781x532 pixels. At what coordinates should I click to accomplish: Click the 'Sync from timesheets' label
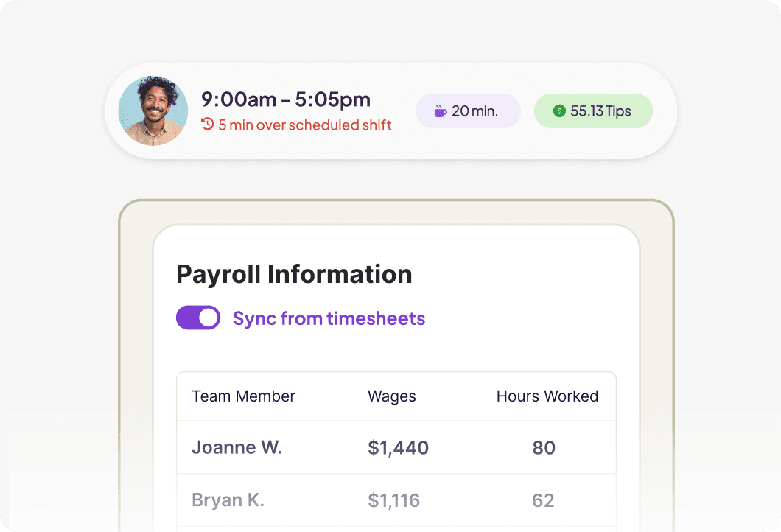coord(329,319)
